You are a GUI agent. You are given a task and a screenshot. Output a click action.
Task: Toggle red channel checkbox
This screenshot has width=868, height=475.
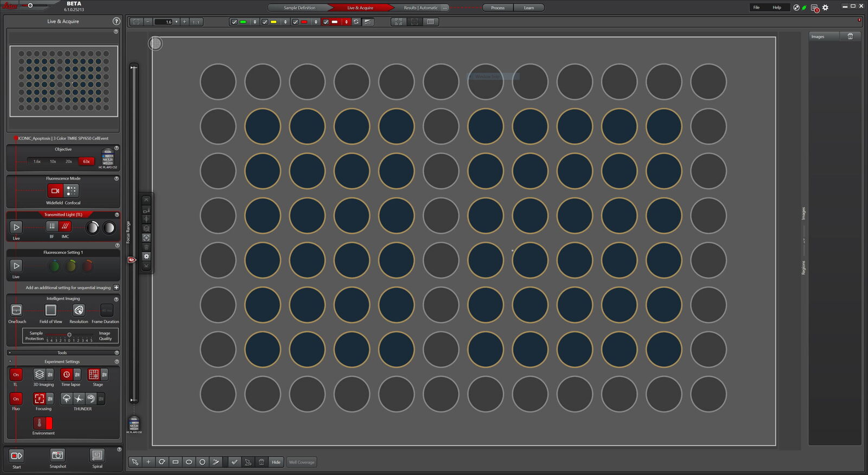(x=295, y=22)
